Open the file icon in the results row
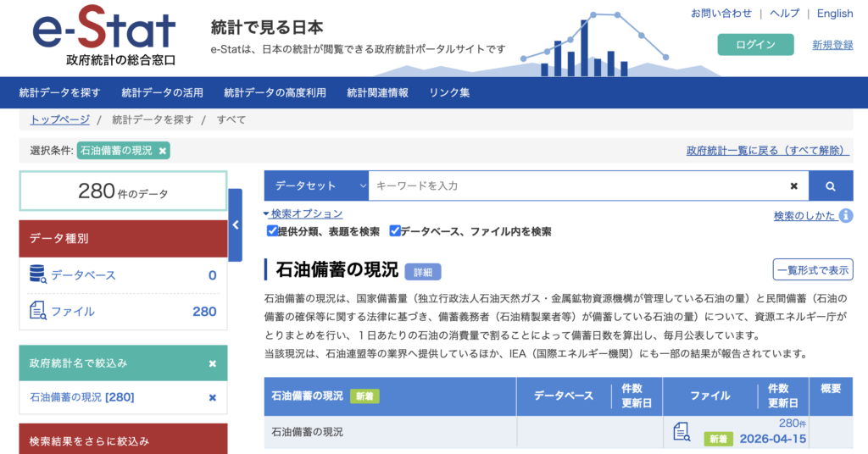The image size is (868, 454). tap(682, 432)
